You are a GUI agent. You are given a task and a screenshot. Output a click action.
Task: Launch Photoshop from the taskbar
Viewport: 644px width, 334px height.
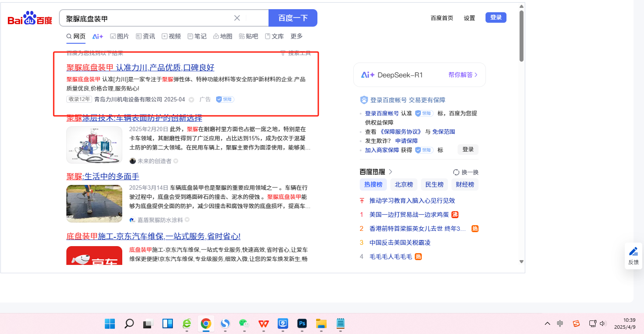(x=302, y=324)
